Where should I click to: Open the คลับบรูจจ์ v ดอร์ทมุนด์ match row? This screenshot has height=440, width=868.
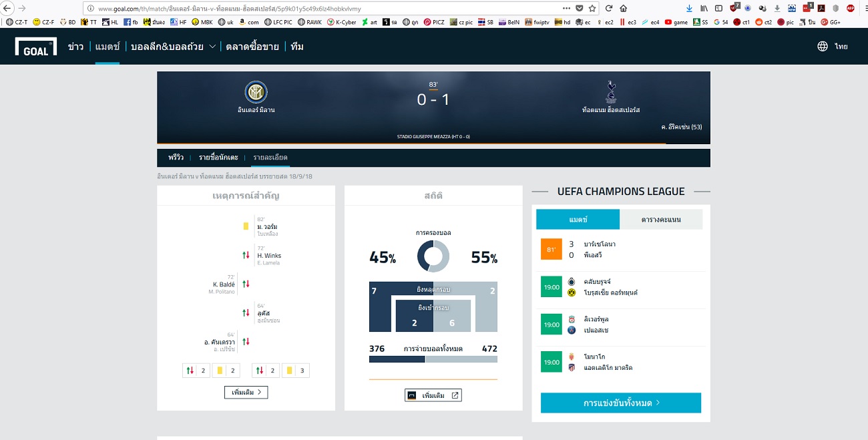[621, 287]
